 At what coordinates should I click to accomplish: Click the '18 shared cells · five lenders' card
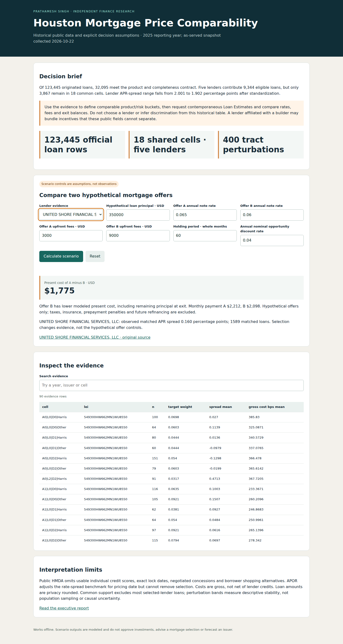pyautogui.click(x=171, y=144)
